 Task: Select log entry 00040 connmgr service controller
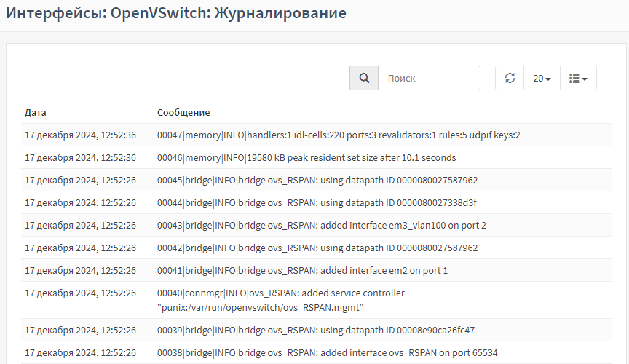[316, 300]
